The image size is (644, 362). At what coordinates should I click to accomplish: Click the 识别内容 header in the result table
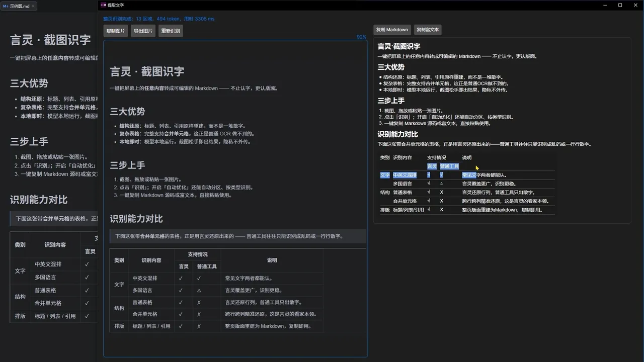tap(403, 157)
